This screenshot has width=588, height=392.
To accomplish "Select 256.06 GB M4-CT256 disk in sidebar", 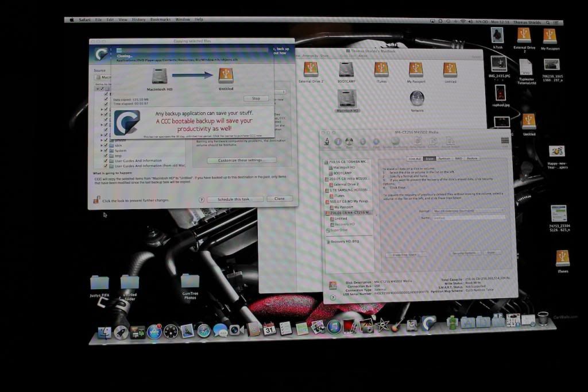I will (x=349, y=213).
